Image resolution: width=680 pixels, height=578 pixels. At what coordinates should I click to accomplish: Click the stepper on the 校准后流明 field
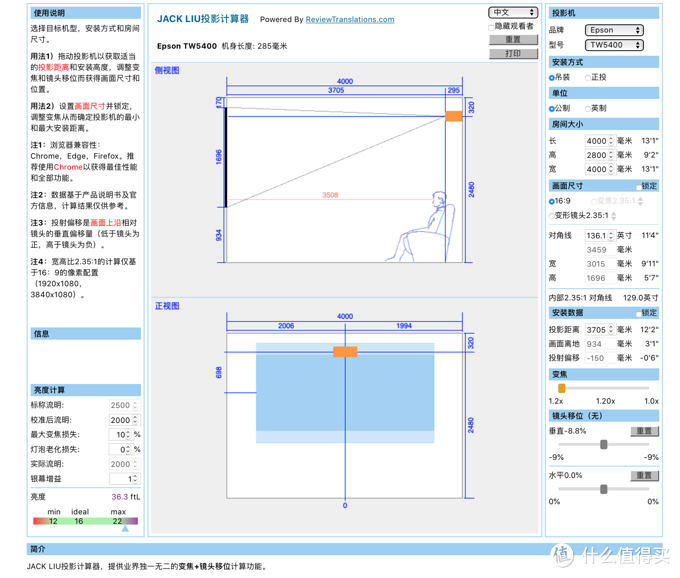[x=135, y=420]
